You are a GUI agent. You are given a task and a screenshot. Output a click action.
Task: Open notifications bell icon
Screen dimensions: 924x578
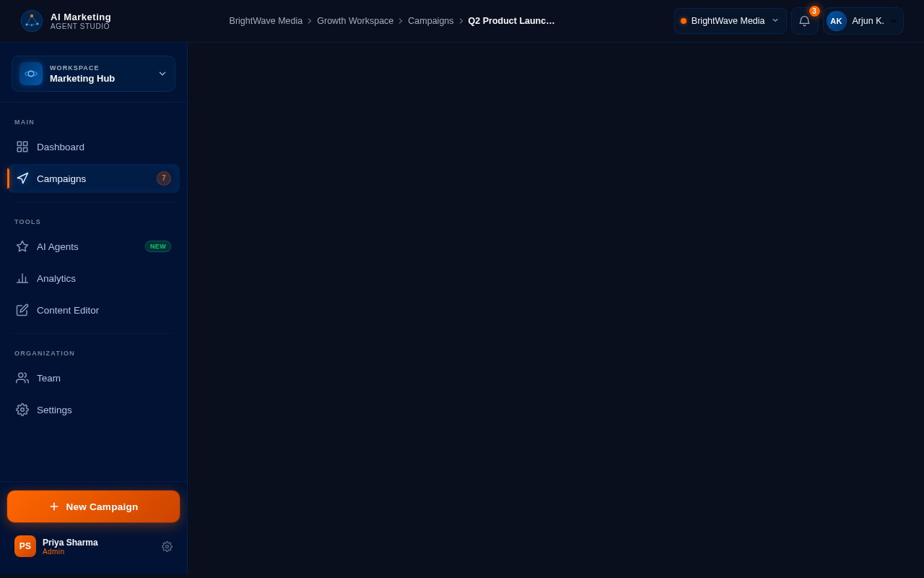pos(804,21)
